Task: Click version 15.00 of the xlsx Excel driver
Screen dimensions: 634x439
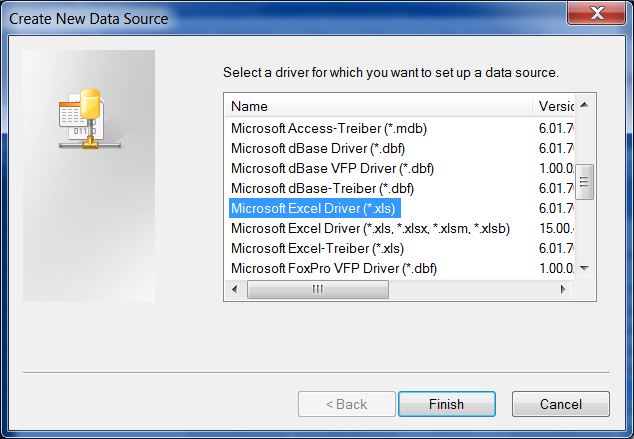Action: coord(557,228)
